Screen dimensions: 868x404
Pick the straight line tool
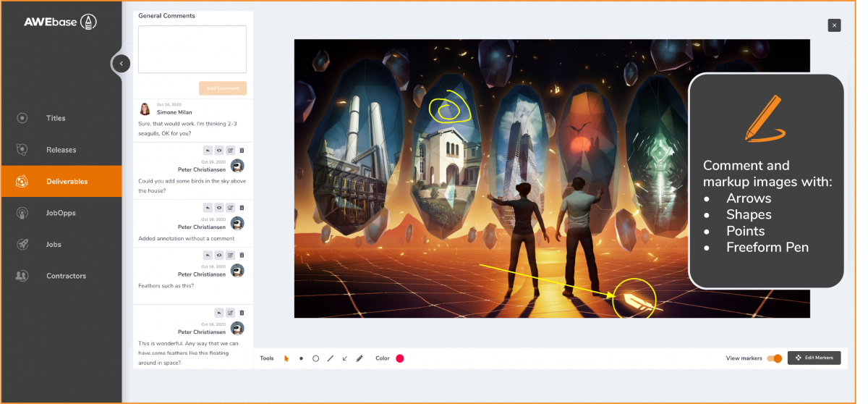point(331,358)
